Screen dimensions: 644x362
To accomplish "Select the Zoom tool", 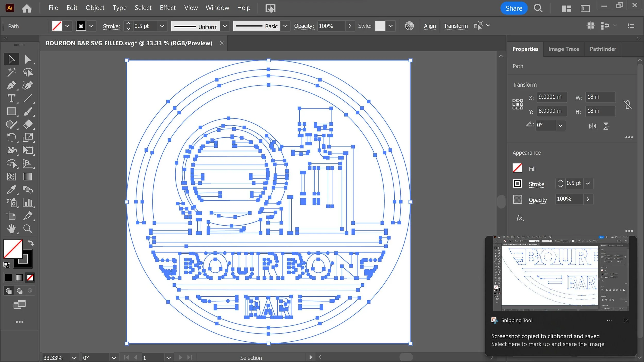I will click(x=28, y=229).
